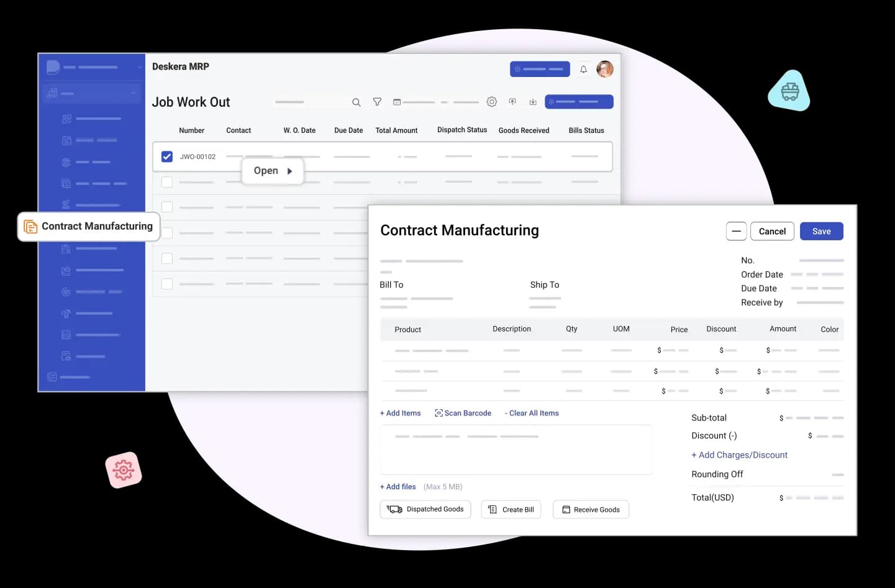Collapse the expanded sidebar section chevron

(x=134, y=93)
